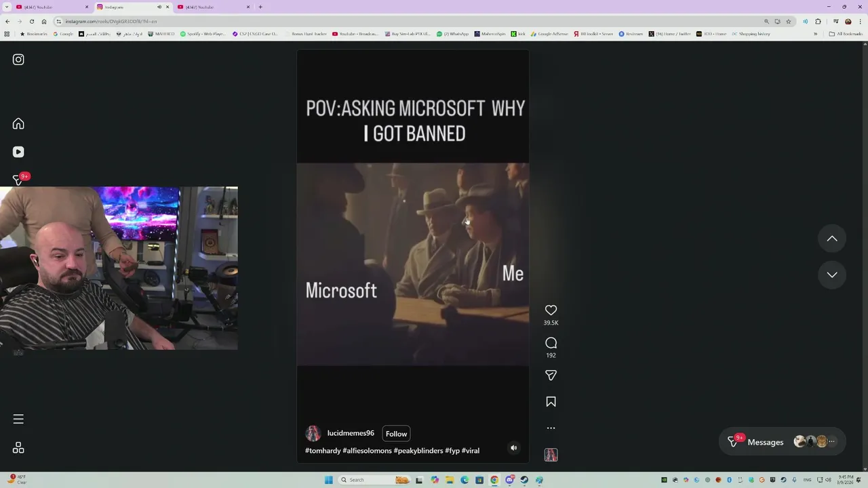Image resolution: width=868 pixels, height=488 pixels.
Task: Open the tab search dropdown in Chrome
Action: pyautogui.click(x=7, y=7)
